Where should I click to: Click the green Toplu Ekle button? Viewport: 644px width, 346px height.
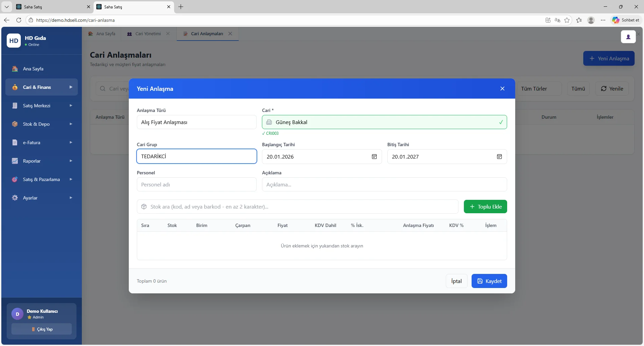(x=485, y=207)
